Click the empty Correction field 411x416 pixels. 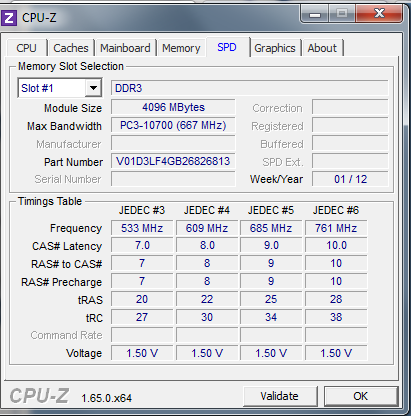(350, 107)
